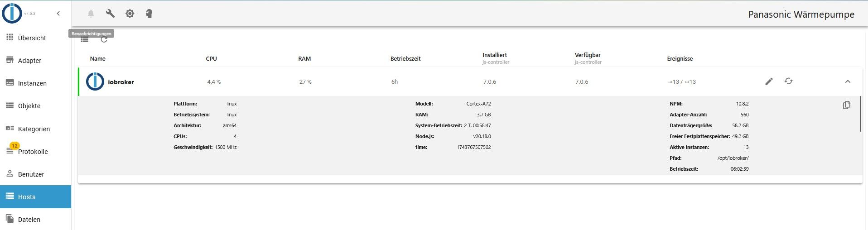Restart the iobroker host

pos(789,81)
